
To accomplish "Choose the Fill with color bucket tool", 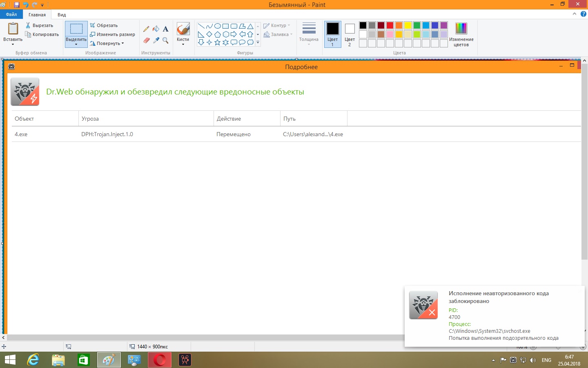I will tap(156, 29).
